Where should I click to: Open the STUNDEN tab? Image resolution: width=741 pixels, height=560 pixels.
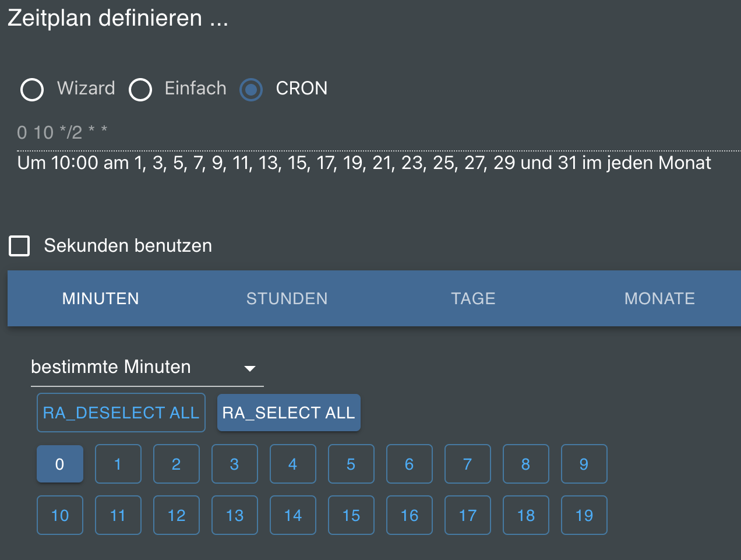[287, 298]
